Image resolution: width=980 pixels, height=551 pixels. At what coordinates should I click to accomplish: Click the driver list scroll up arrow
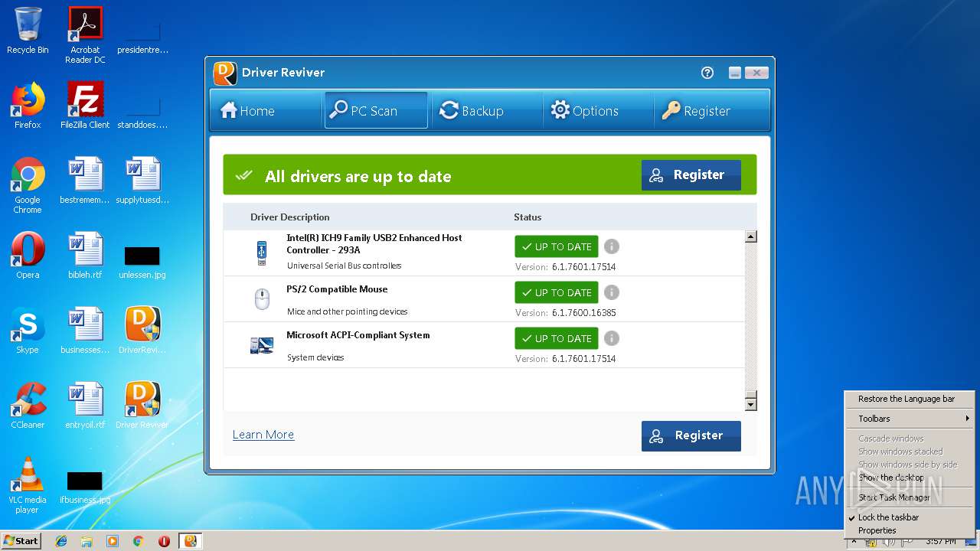(x=751, y=236)
